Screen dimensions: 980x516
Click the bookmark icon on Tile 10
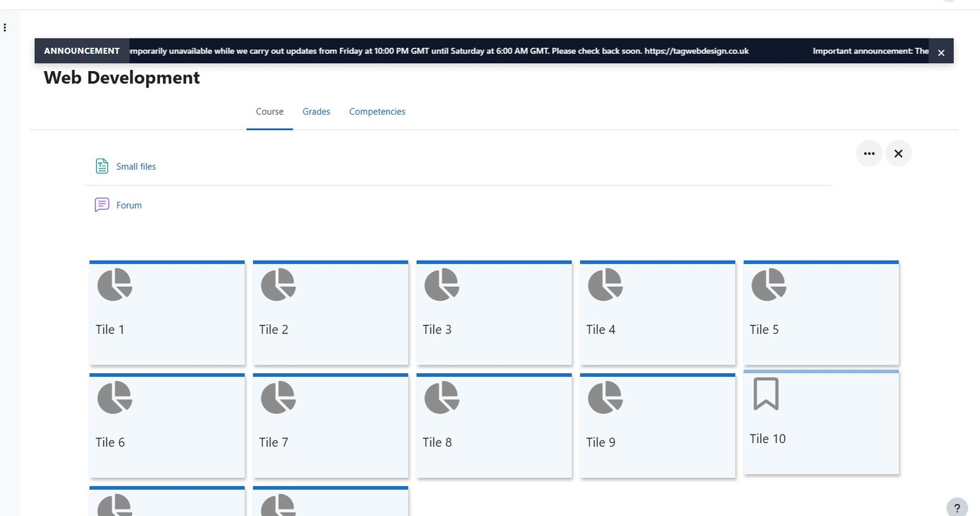tap(766, 393)
